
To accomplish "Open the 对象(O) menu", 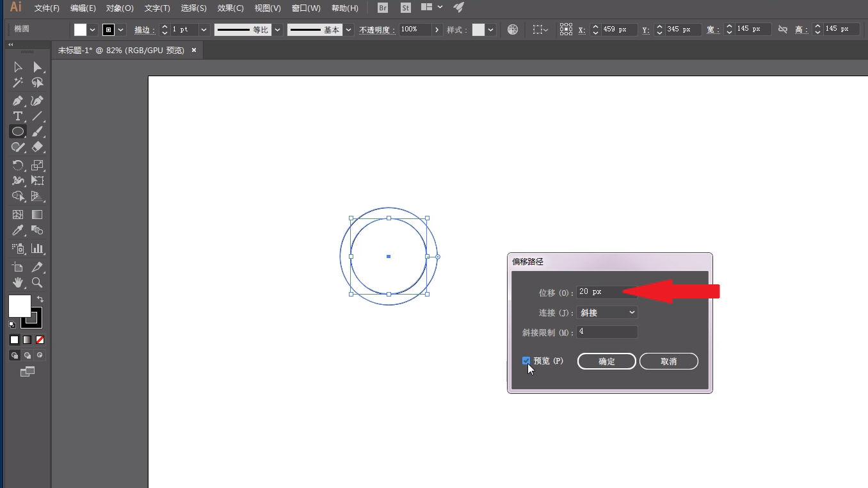I will click(x=120, y=8).
